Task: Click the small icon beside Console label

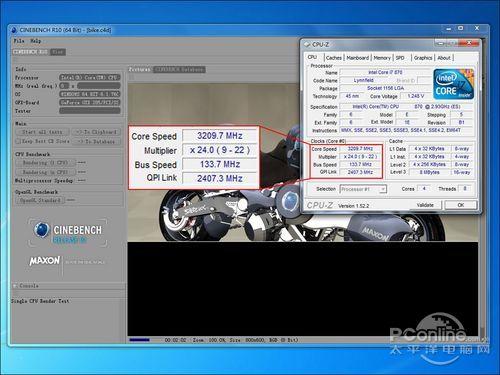Action: 15,286
